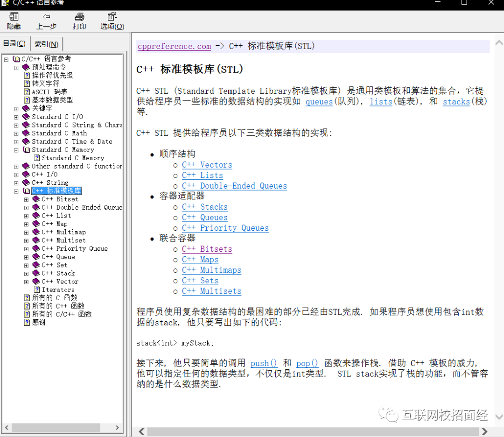This screenshot has height=437, width=504.
Task: Expand the 关键字 tree node
Action: coord(16,109)
